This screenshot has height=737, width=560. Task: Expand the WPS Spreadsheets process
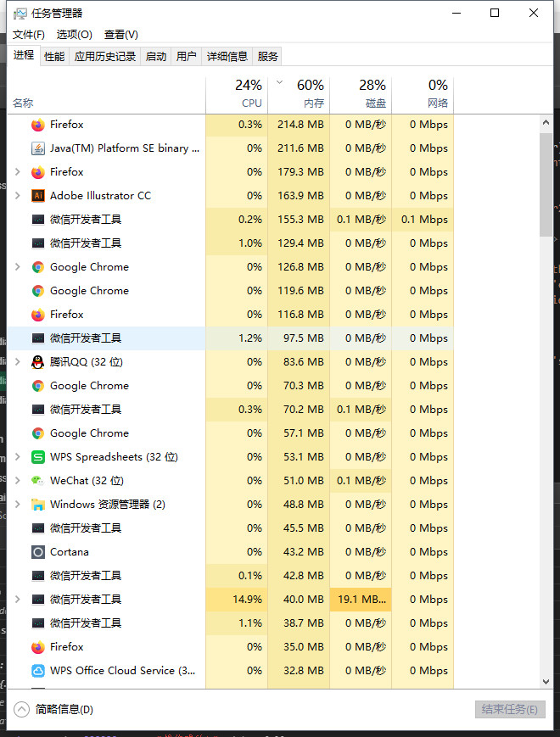click(x=18, y=457)
